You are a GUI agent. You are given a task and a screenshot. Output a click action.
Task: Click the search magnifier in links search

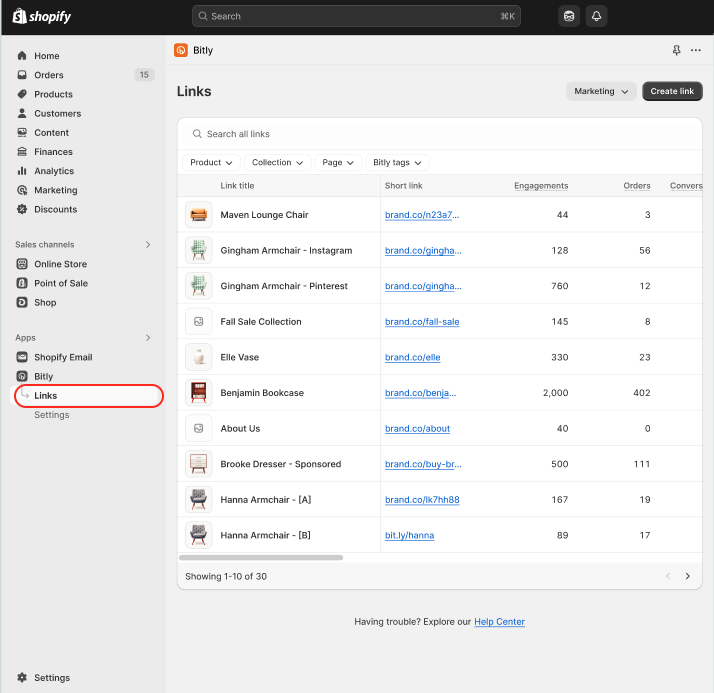197,134
